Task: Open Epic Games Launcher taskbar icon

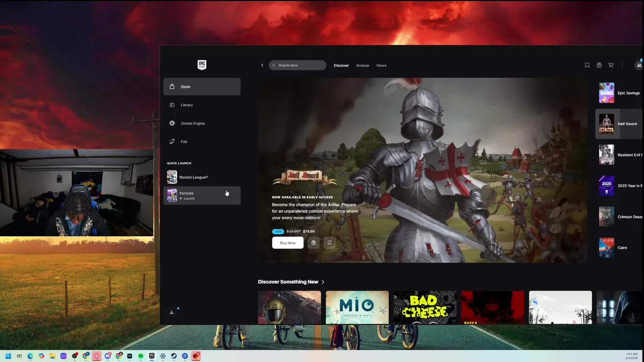Action: [152, 356]
